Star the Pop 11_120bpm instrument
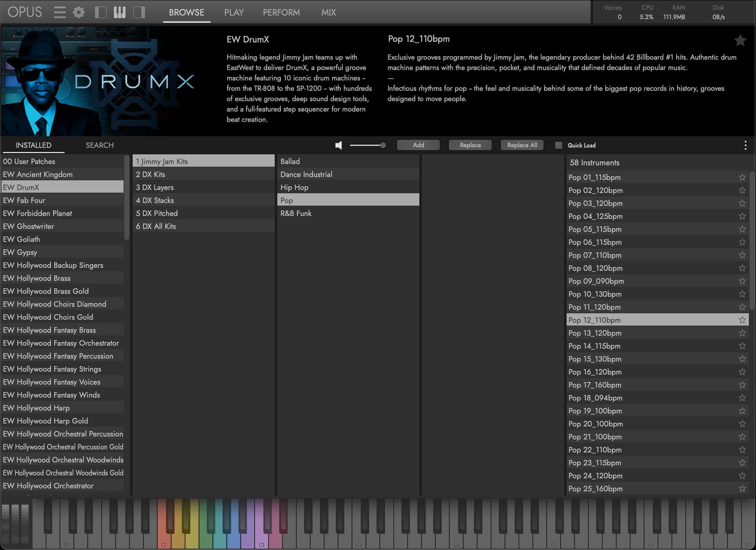 click(742, 307)
